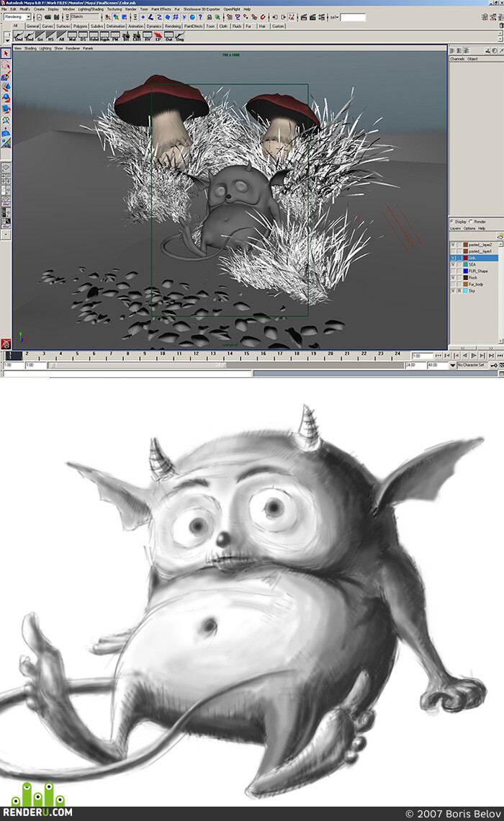This screenshot has width=504, height=821.
Task: Open the File menu
Action: 4,9
